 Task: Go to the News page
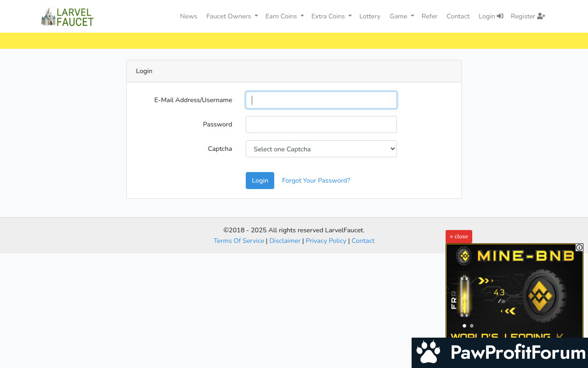click(x=188, y=16)
